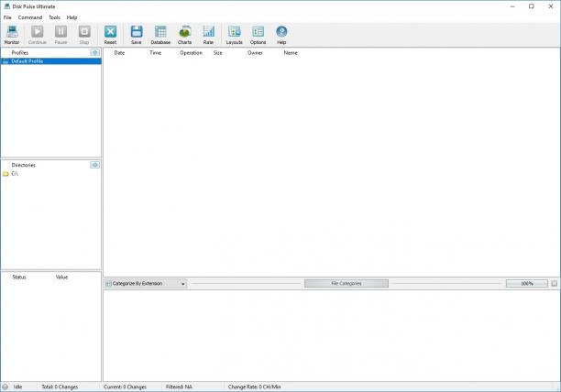
Task: Save report using the Save icon
Action: 137,32
